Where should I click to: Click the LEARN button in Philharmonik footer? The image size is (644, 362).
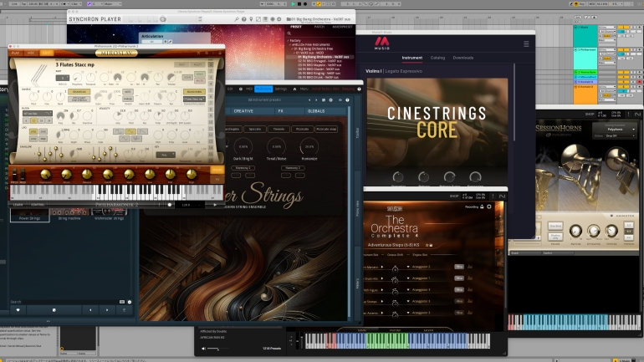coord(18,204)
